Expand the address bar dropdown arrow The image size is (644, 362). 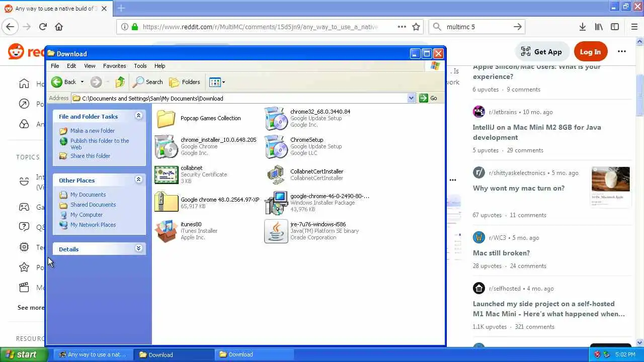(x=411, y=98)
